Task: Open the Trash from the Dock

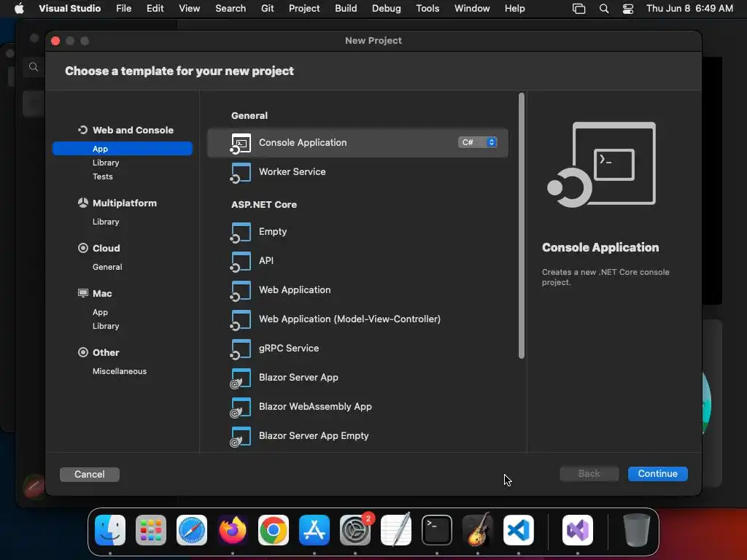Action: 636,530
